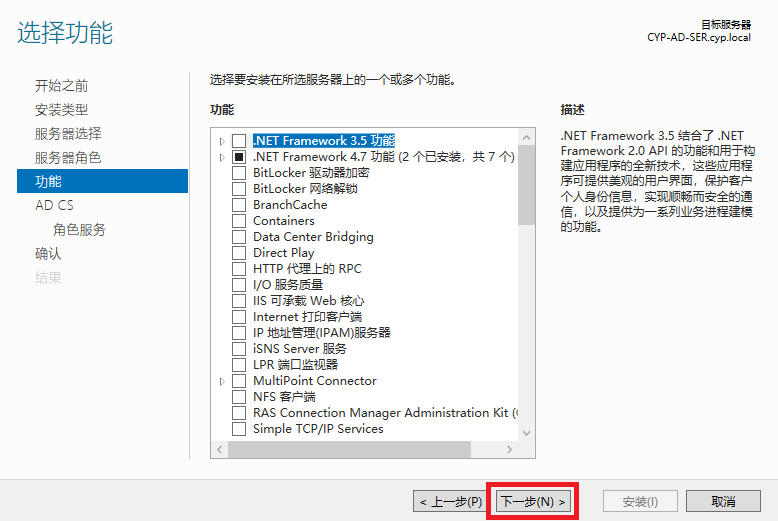Viewport: 778px width, 521px height.
Task: Open the 安装类型 step
Action: (x=62, y=110)
